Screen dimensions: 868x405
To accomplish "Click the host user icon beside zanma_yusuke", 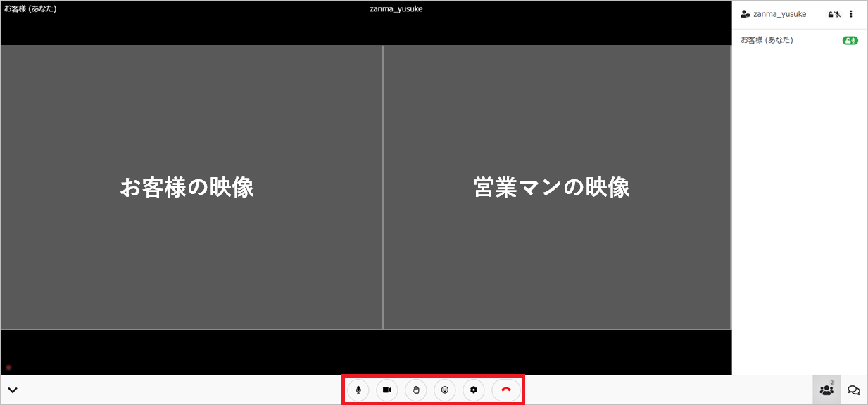I will tap(745, 14).
